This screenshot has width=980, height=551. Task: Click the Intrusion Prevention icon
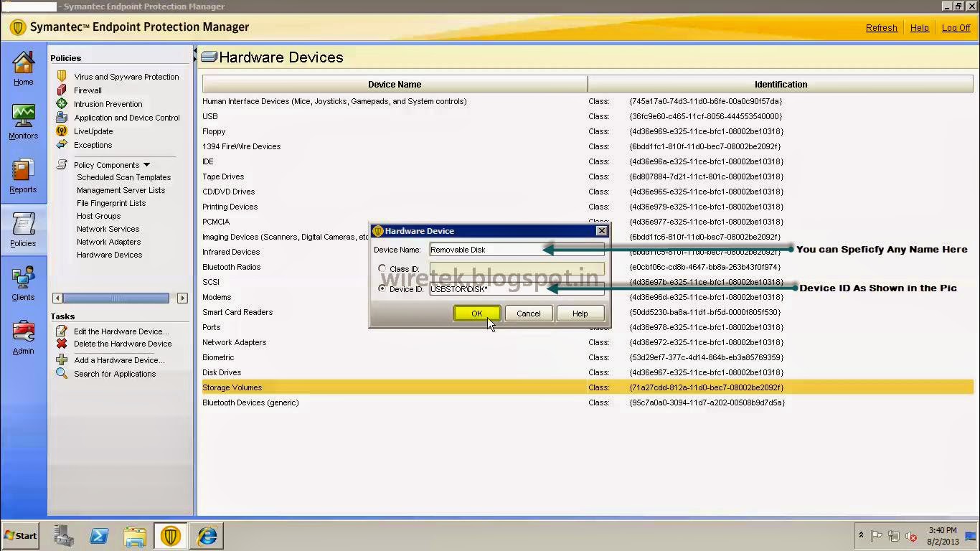[x=62, y=103]
